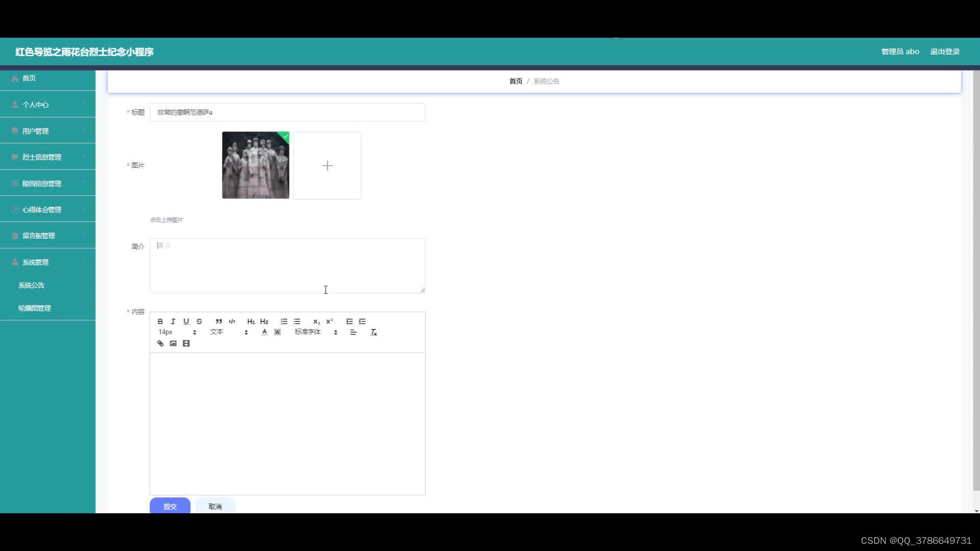The height and width of the screenshot is (551, 980).
Task: Decrease the indent
Action: (x=349, y=321)
